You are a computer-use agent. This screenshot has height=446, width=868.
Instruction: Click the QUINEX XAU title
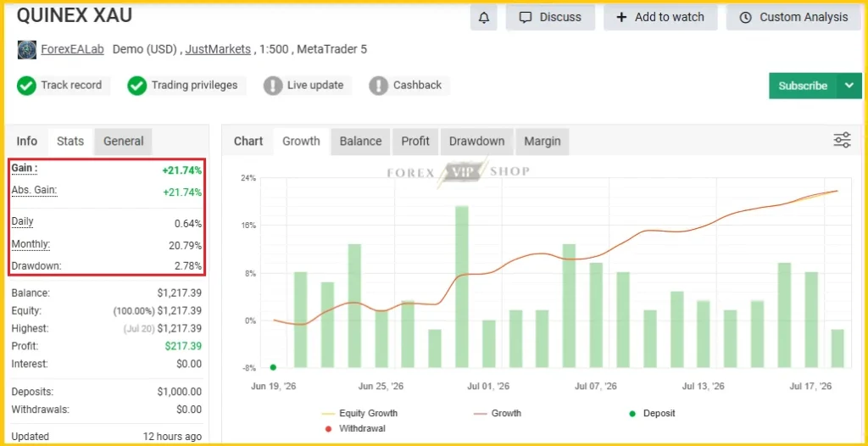(75, 15)
